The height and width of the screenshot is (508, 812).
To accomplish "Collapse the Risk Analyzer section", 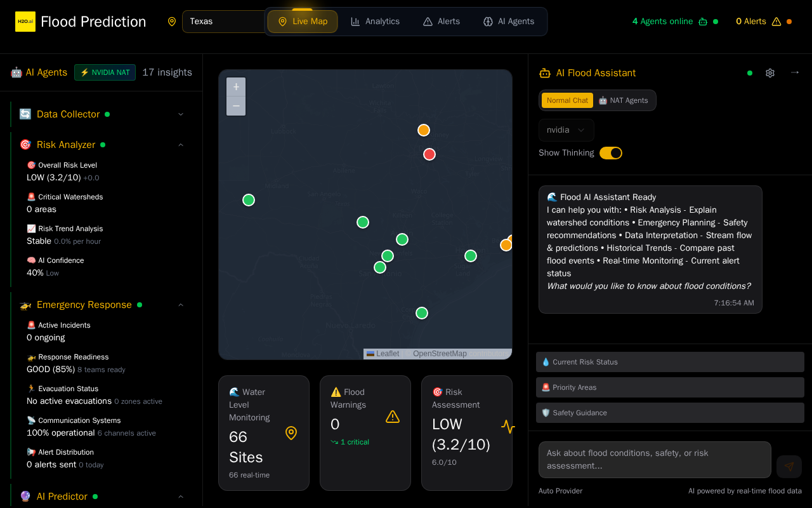I will pos(181,145).
